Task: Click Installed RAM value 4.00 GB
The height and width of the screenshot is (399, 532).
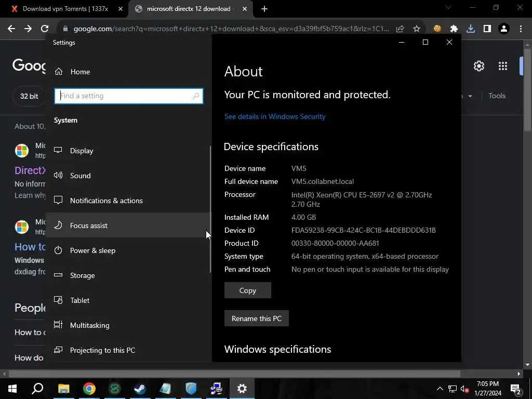Action: [303, 217]
